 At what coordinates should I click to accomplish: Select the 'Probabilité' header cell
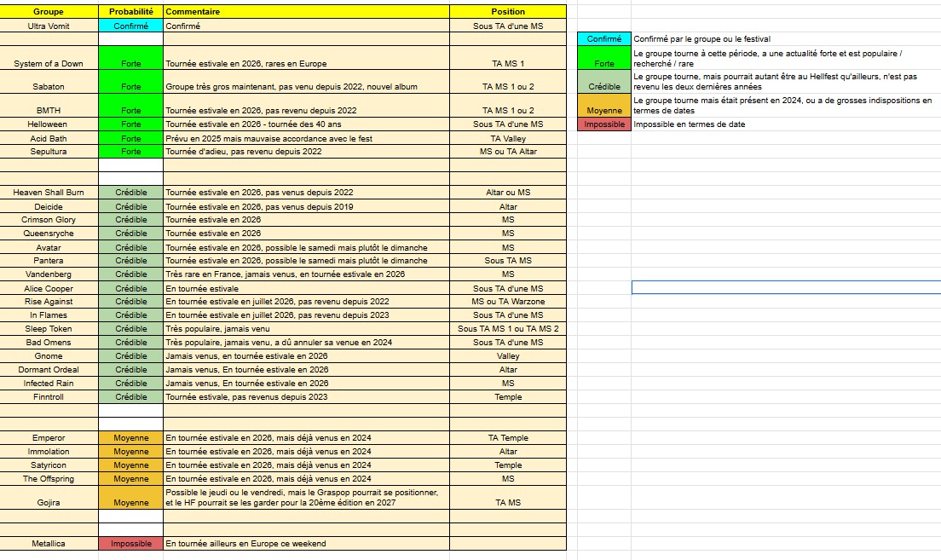[x=130, y=11]
